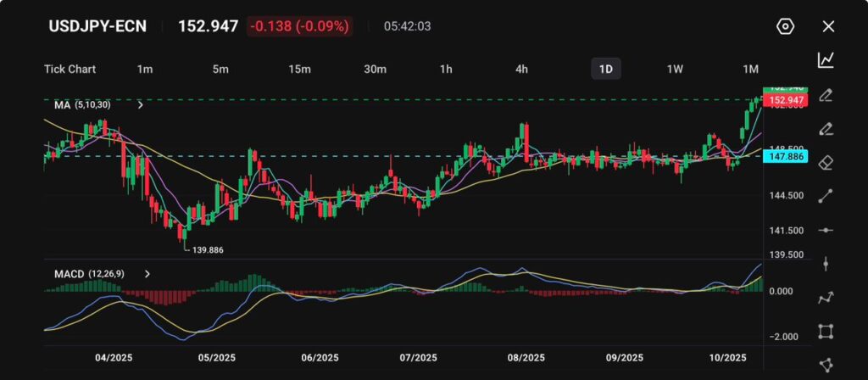The image size is (868, 380).
Task: Select the rectangle shape tool
Action: point(825,332)
